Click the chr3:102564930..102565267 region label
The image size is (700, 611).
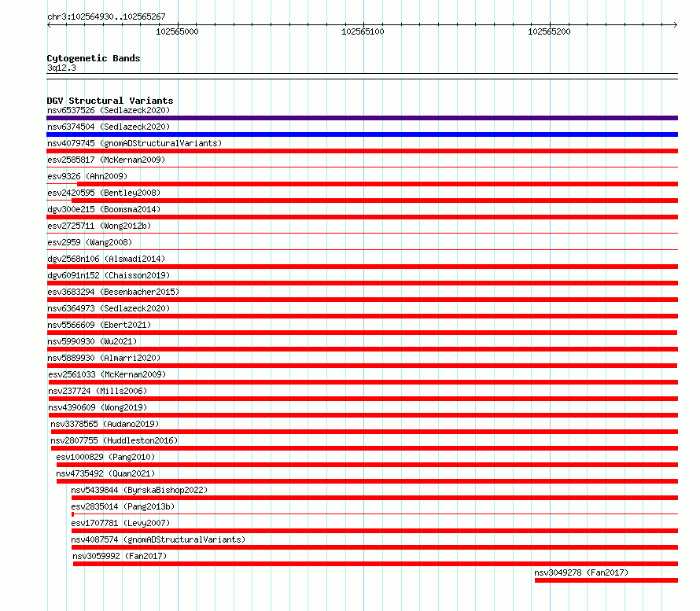pyautogui.click(x=106, y=17)
